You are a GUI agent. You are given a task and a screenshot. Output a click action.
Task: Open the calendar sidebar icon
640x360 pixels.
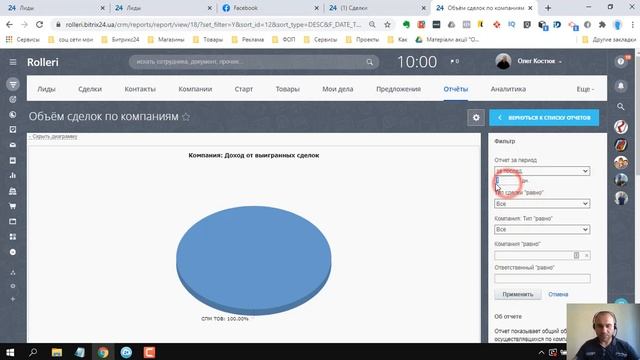click(x=13, y=160)
